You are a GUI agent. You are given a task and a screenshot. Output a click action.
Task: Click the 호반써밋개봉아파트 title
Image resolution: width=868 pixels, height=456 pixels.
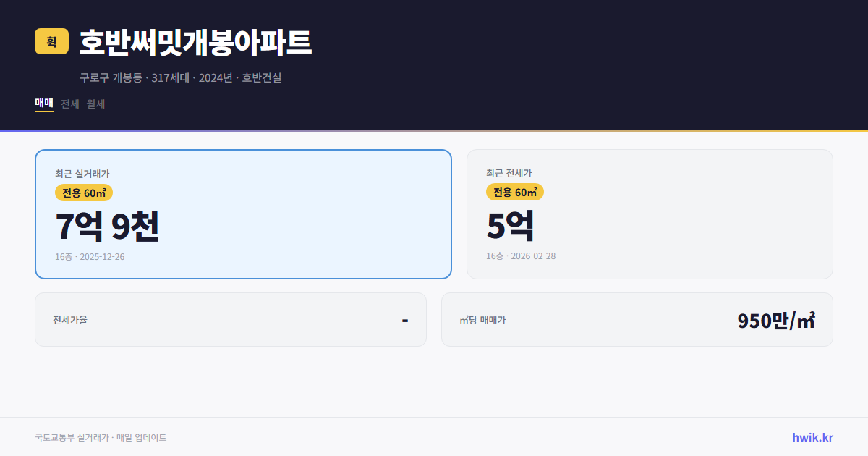tap(195, 42)
